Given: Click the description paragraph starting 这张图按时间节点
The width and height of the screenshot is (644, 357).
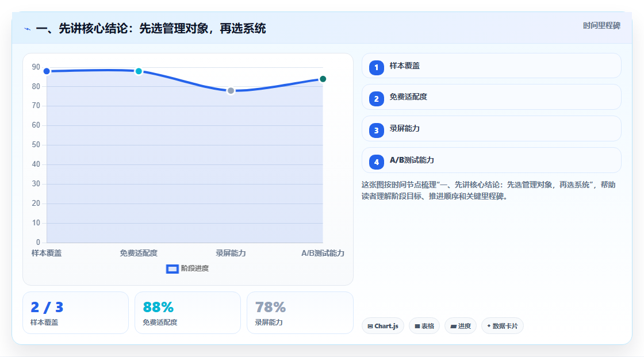Looking at the screenshot, I should 488,191.
